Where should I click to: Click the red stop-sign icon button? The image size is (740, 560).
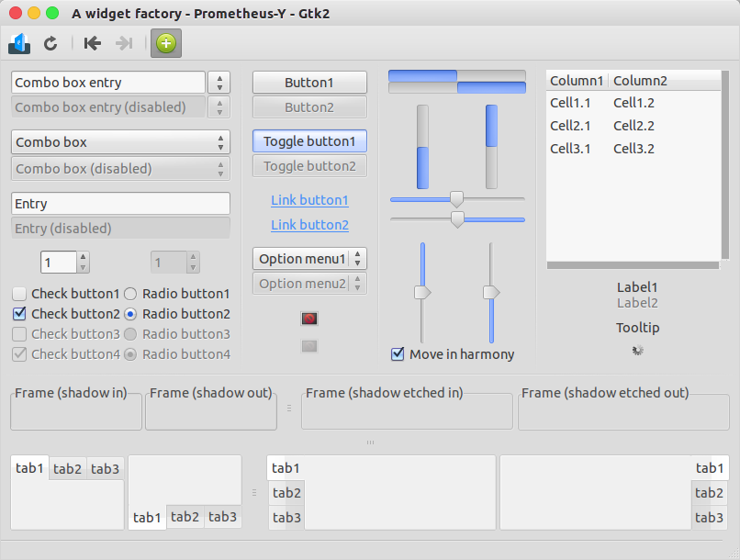(309, 319)
